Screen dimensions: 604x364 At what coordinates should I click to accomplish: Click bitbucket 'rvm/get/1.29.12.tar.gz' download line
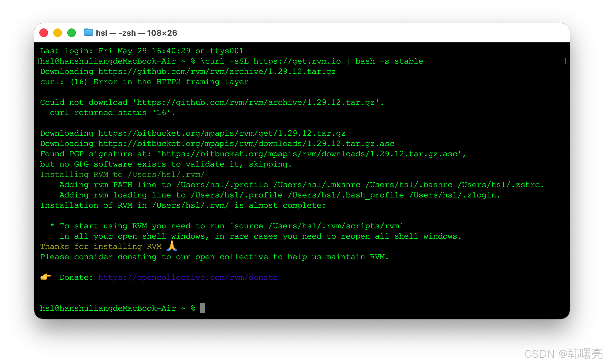tap(193, 133)
